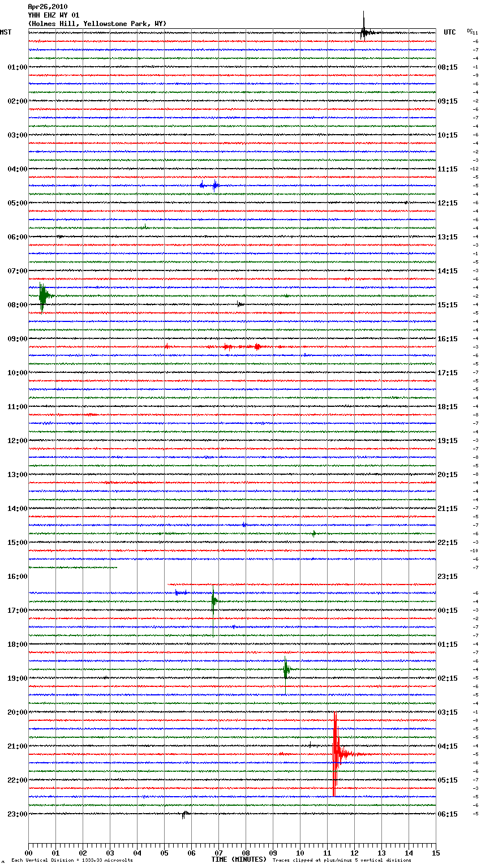The image size is (481, 868).
Task: Select the 23:00 MST row label
Action: coord(18,814)
